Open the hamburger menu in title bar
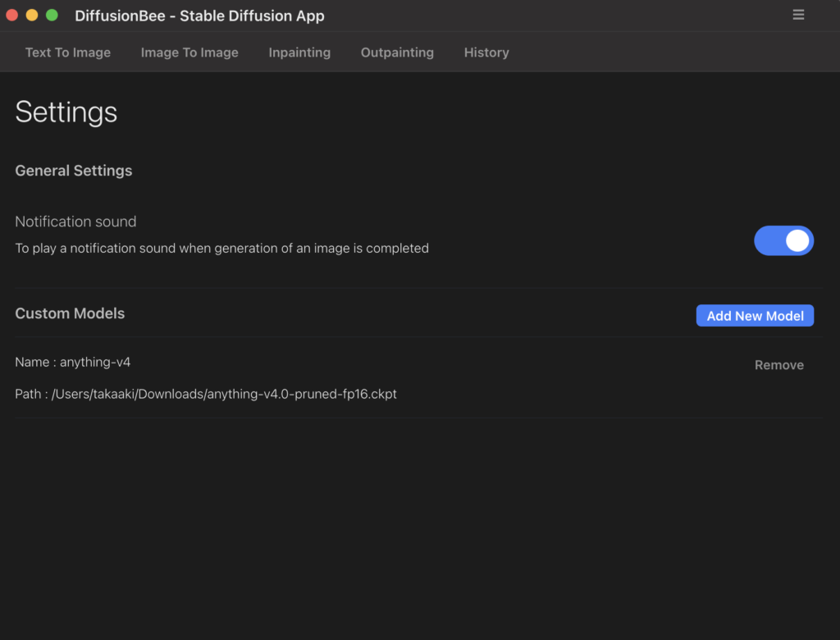The height and width of the screenshot is (640, 840). point(798,15)
